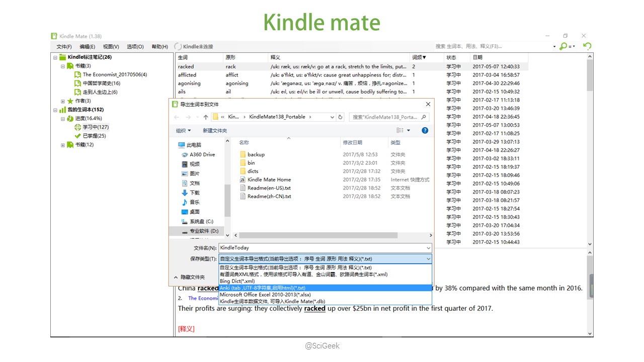This screenshot has height=362, width=644.
Task: Open the 保存类型 file type dropdown arrow
Action: tap(428, 259)
